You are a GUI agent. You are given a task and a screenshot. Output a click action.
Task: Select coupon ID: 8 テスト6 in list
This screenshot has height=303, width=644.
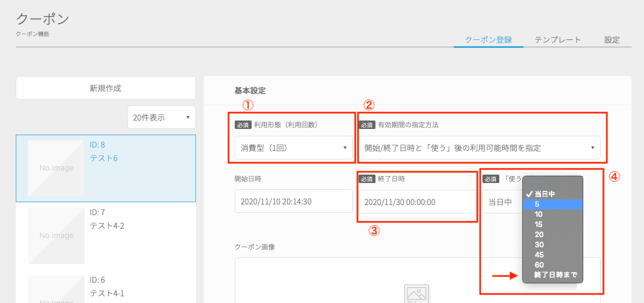[106, 168]
